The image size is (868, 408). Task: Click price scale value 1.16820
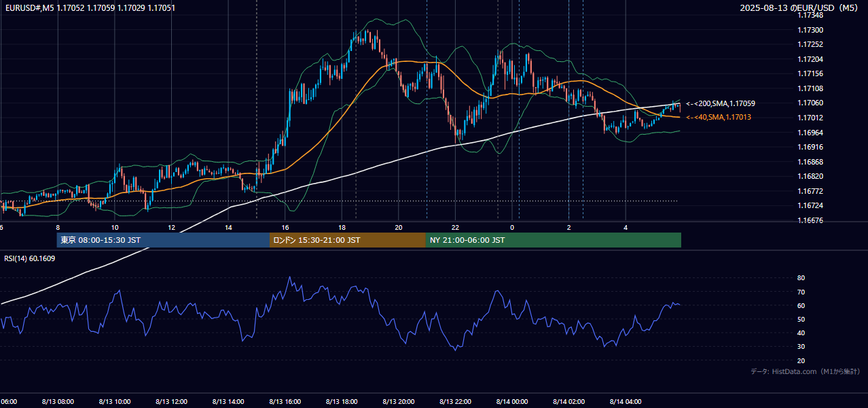[x=810, y=176]
